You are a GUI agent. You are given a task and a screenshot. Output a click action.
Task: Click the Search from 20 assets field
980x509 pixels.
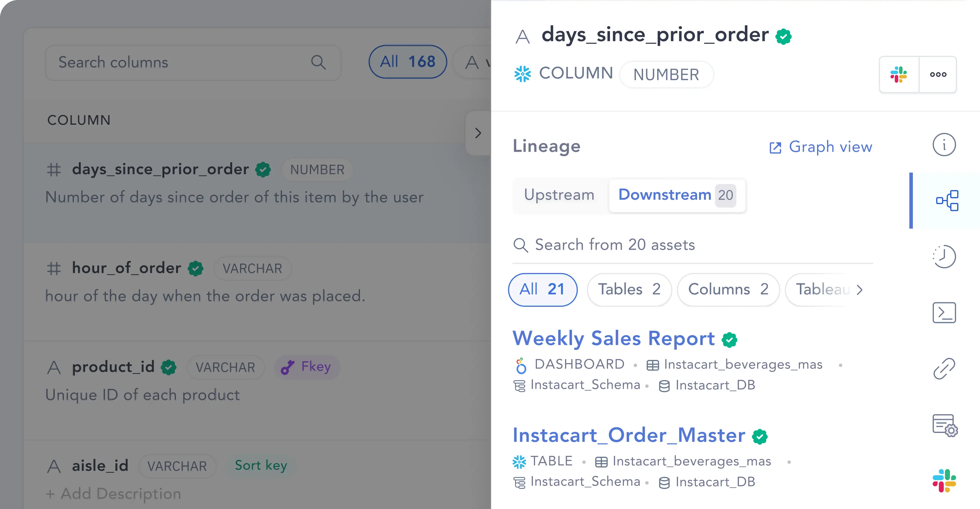(693, 245)
